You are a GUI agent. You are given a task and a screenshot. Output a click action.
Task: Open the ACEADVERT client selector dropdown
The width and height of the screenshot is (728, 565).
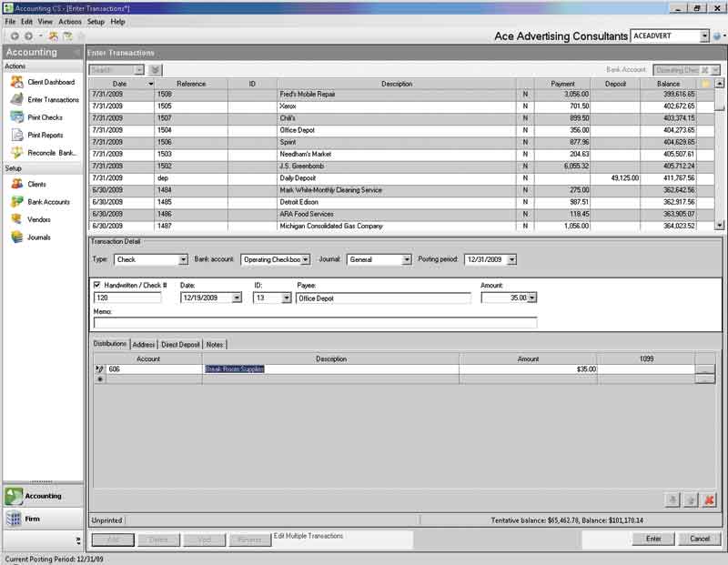[x=704, y=36]
